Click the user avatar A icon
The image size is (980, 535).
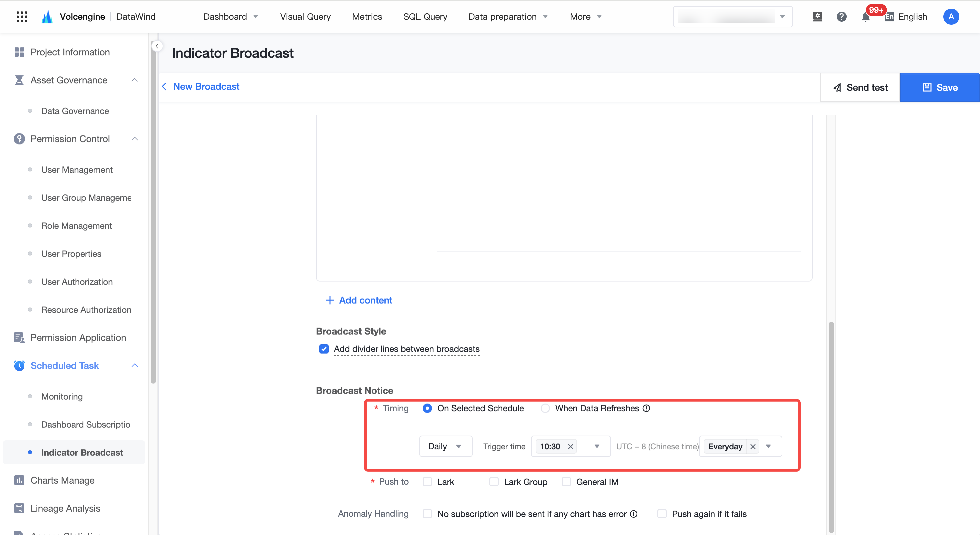pos(951,17)
